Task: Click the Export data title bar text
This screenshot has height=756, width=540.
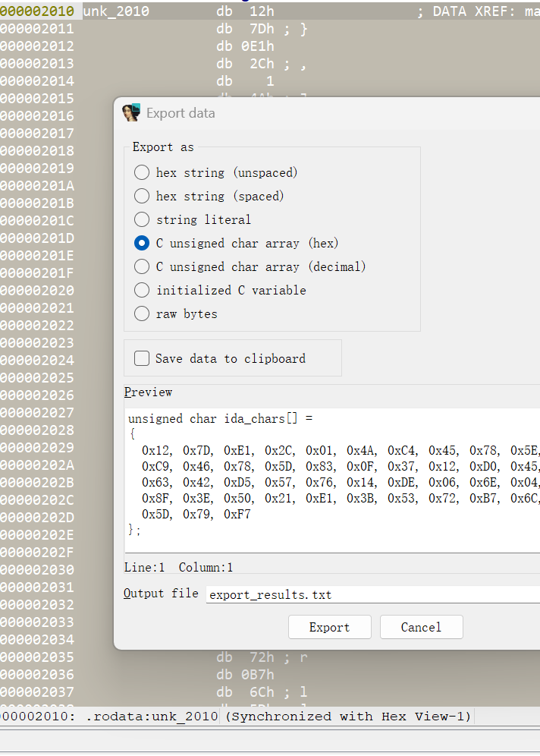Action: [x=181, y=113]
